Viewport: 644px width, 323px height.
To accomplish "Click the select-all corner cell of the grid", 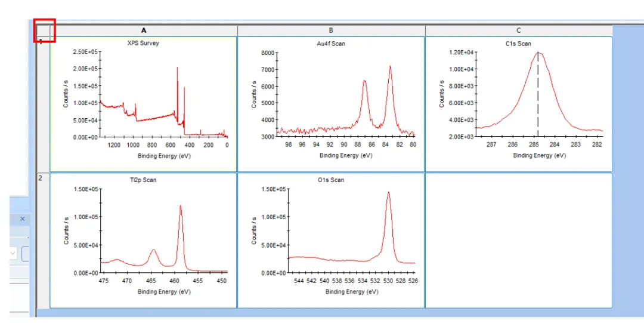I will click(x=43, y=30).
